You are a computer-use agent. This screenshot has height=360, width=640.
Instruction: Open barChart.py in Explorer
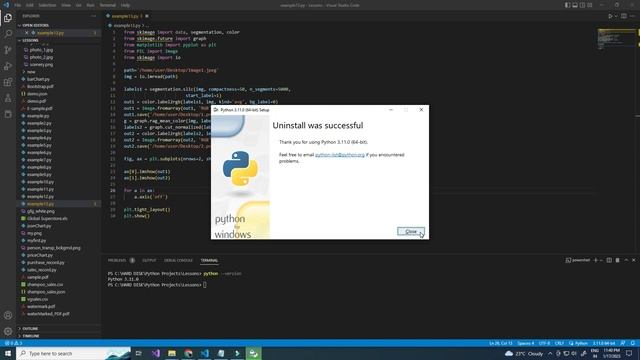click(38, 79)
